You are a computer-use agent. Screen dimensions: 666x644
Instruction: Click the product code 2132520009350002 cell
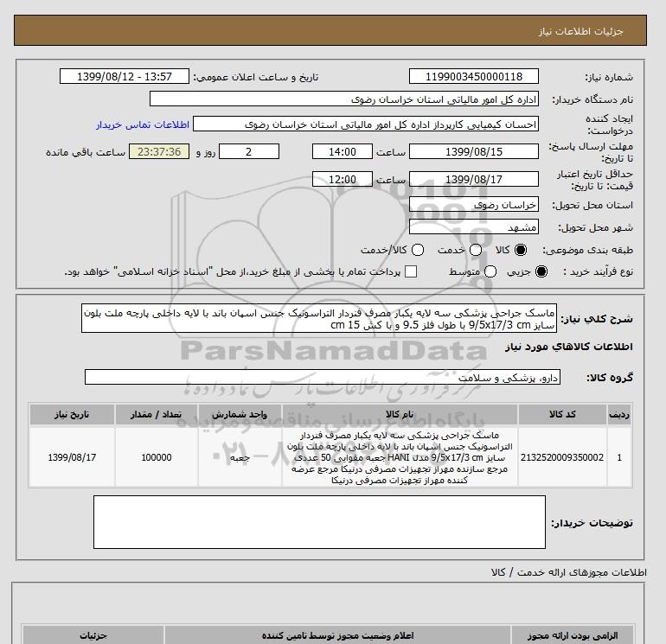(562, 457)
